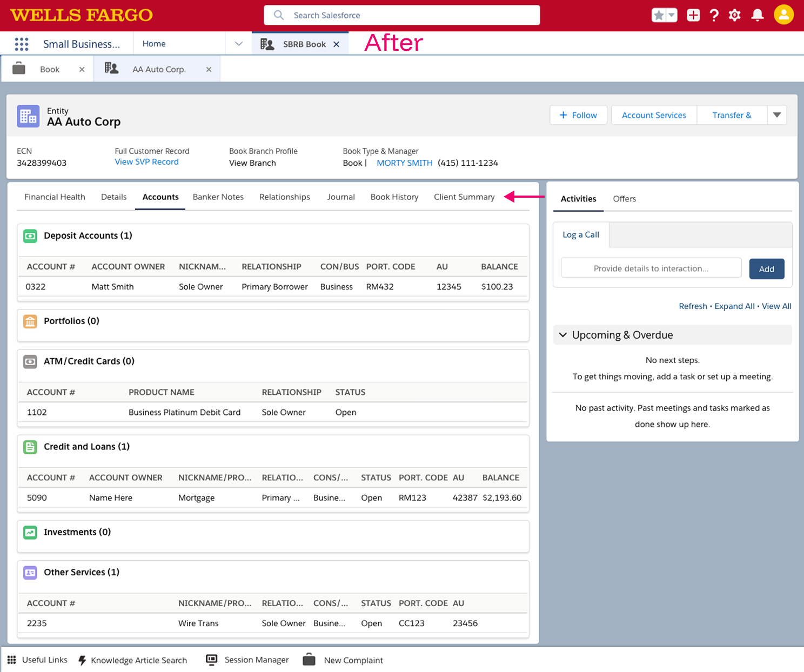Click the Other Services icon
The height and width of the screenshot is (672, 804).
(x=30, y=572)
